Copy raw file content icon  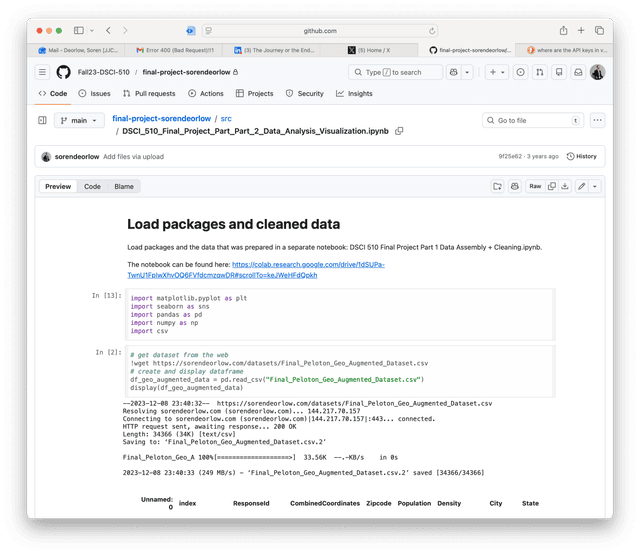tap(549, 186)
